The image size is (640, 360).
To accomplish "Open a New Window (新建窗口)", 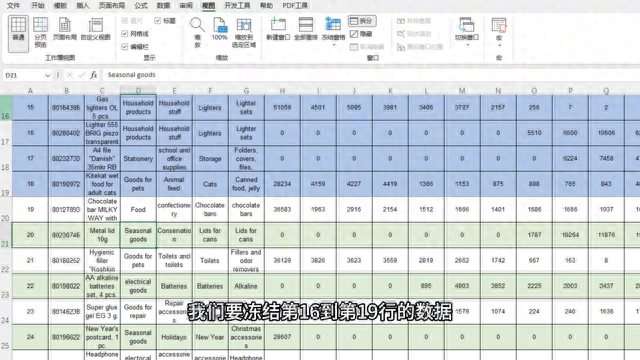I will 278,29.
